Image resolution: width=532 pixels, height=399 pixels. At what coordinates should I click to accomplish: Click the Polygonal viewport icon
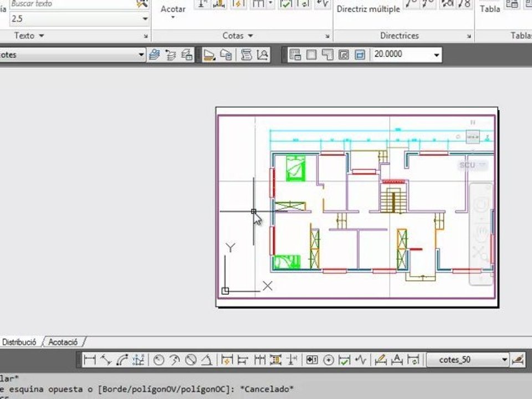pyautogui.click(x=328, y=55)
